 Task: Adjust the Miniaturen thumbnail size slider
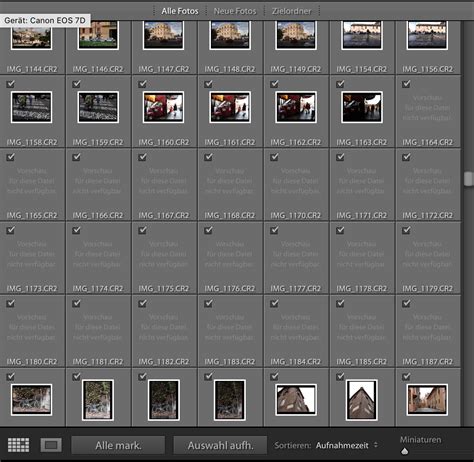404,451
